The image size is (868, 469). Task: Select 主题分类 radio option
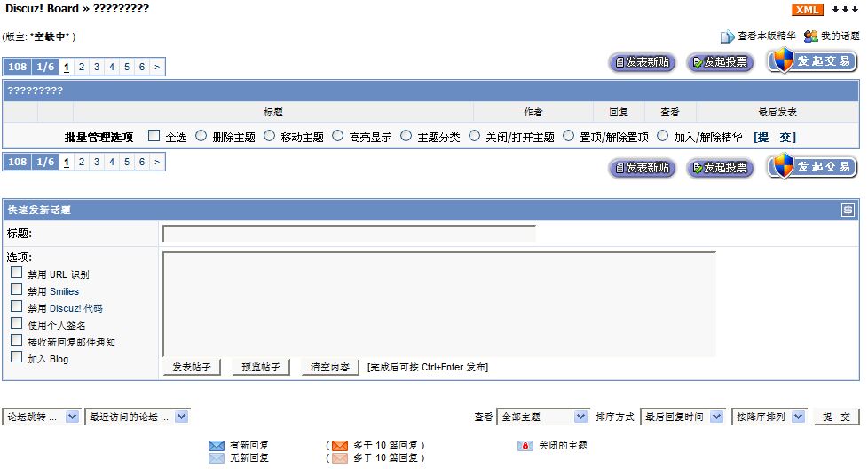(406, 136)
